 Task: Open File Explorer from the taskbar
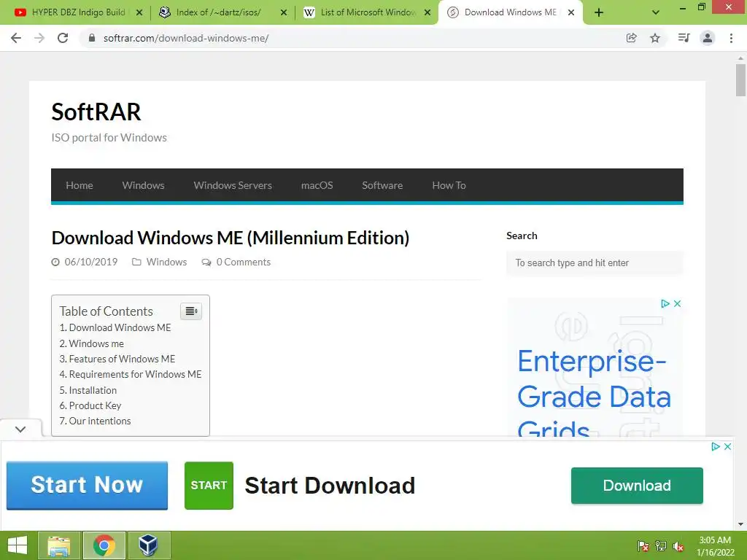click(x=58, y=545)
